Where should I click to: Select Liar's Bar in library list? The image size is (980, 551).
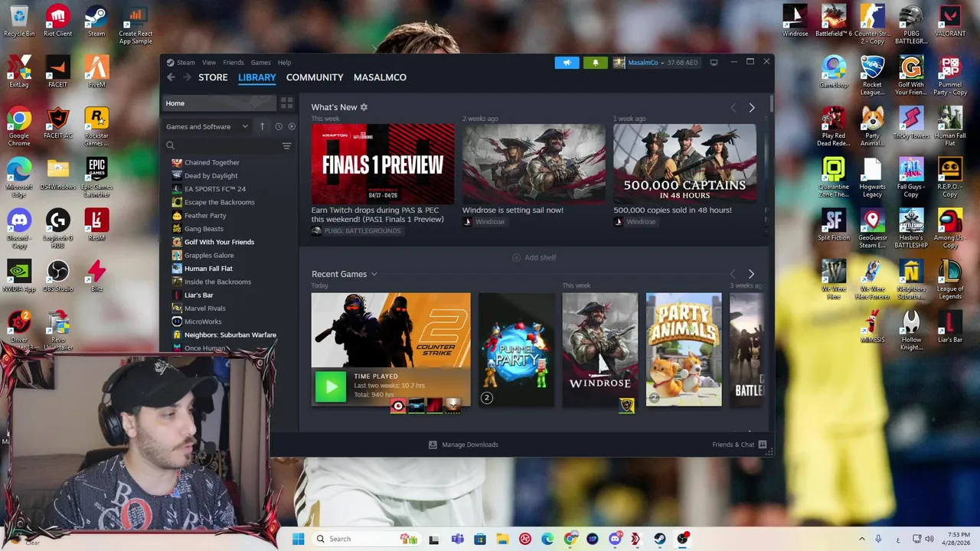coord(199,295)
